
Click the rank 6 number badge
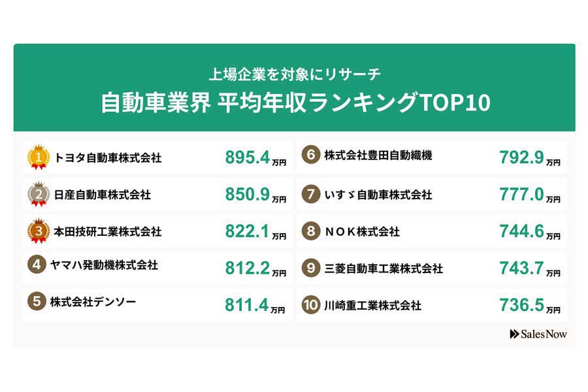click(311, 155)
